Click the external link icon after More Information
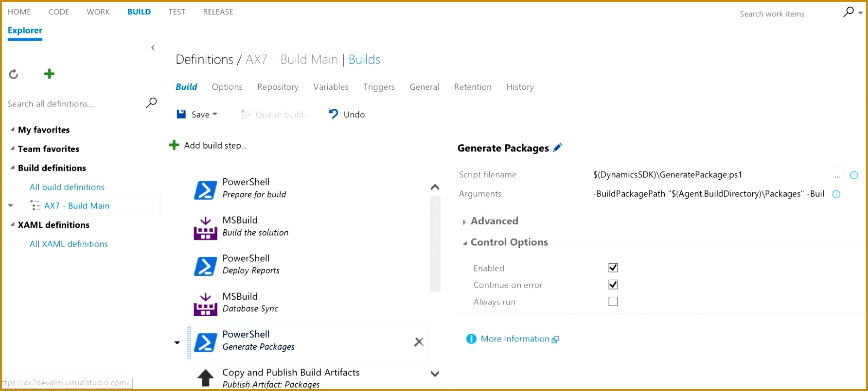 coord(555,340)
